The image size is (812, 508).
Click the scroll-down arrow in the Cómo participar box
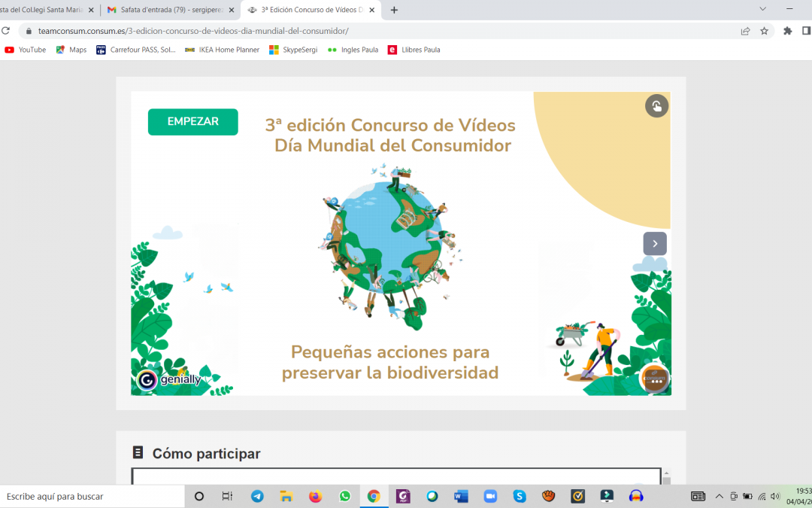coord(666,479)
